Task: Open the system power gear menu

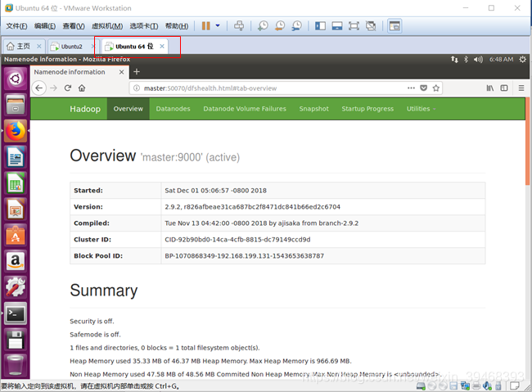Action: tap(522, 60)
